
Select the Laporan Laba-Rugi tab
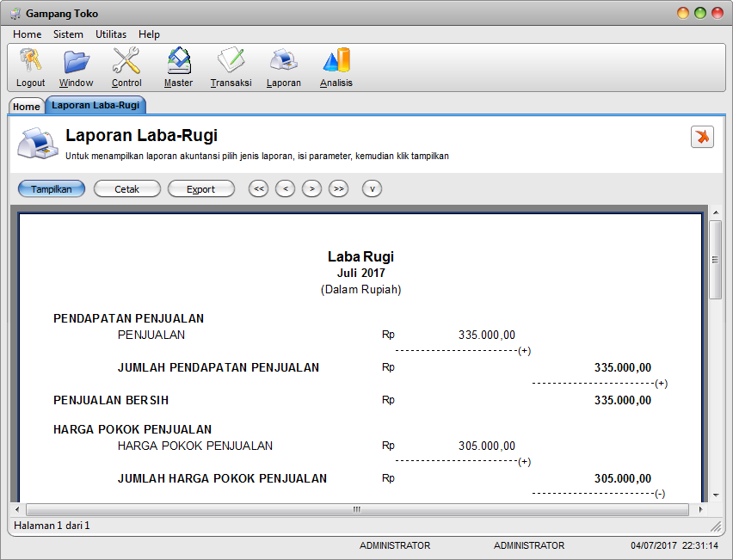95,105
